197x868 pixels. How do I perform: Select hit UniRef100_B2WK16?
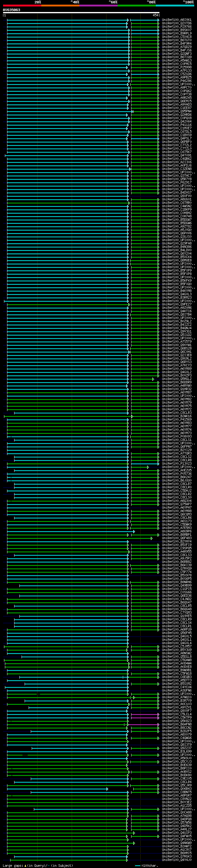click(176, 416)
